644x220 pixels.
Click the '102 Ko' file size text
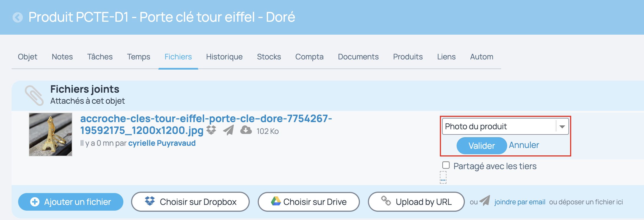coord(268,131)
